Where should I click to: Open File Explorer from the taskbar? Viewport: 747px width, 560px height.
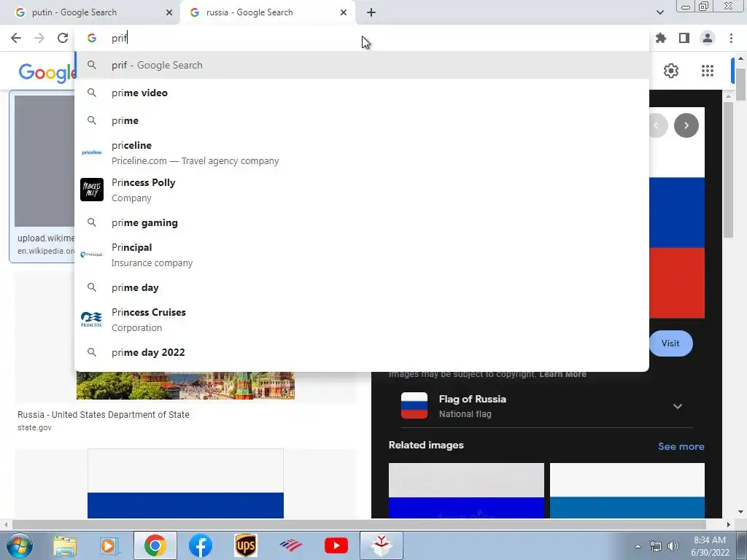65,545
